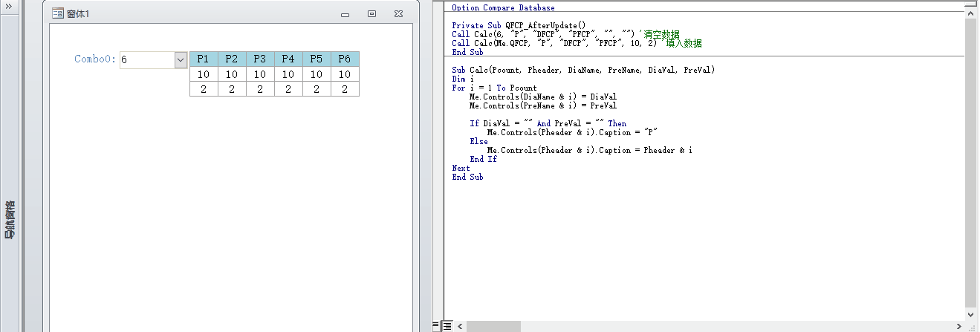Click the 'End If' code line
Viewport: 980px width, 332px height.
point(483,159)
